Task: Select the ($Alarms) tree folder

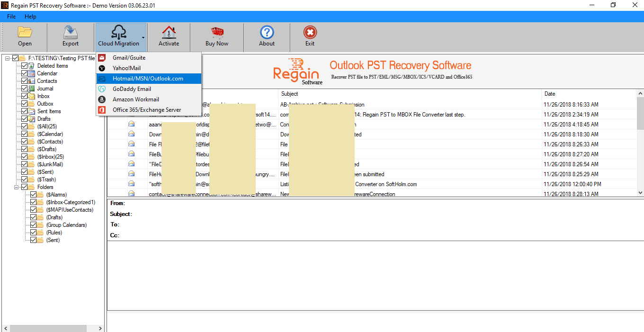Action: 56,195
